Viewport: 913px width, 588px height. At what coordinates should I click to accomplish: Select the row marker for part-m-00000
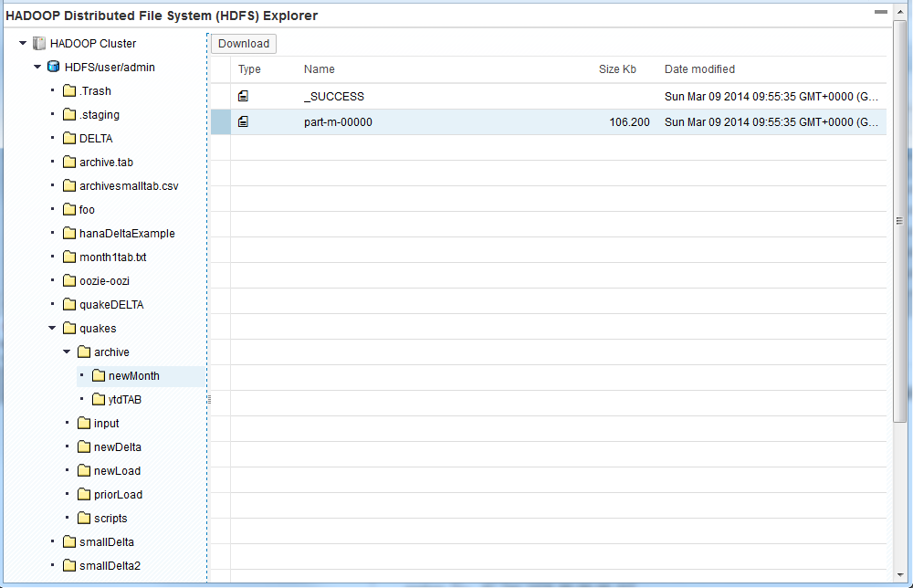click(221, 121)
